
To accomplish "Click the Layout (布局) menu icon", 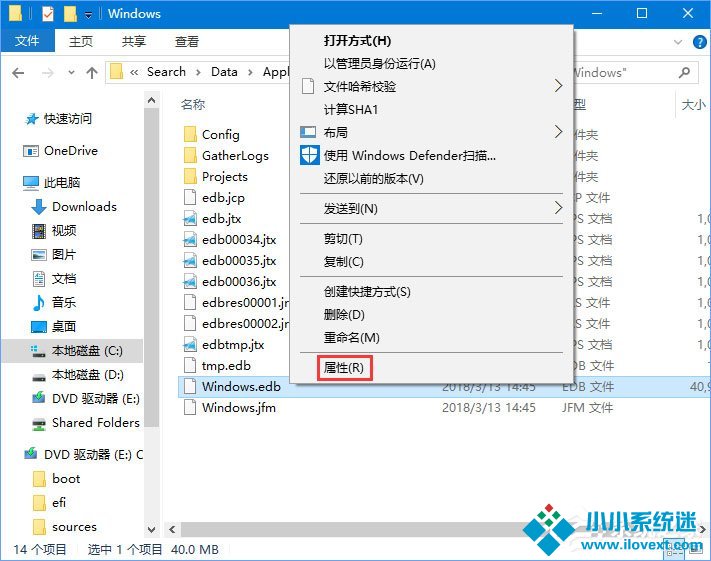I will click(x=308, y=132).
